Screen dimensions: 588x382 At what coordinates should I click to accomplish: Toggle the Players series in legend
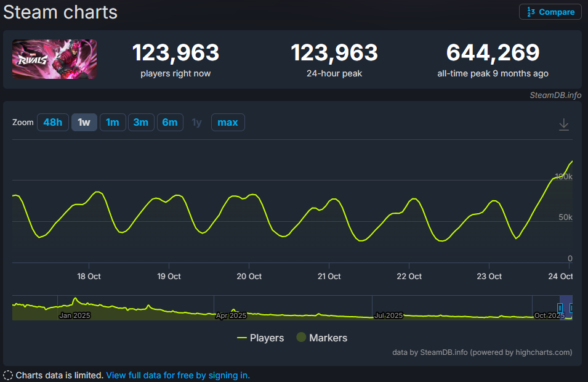[260, 338]
